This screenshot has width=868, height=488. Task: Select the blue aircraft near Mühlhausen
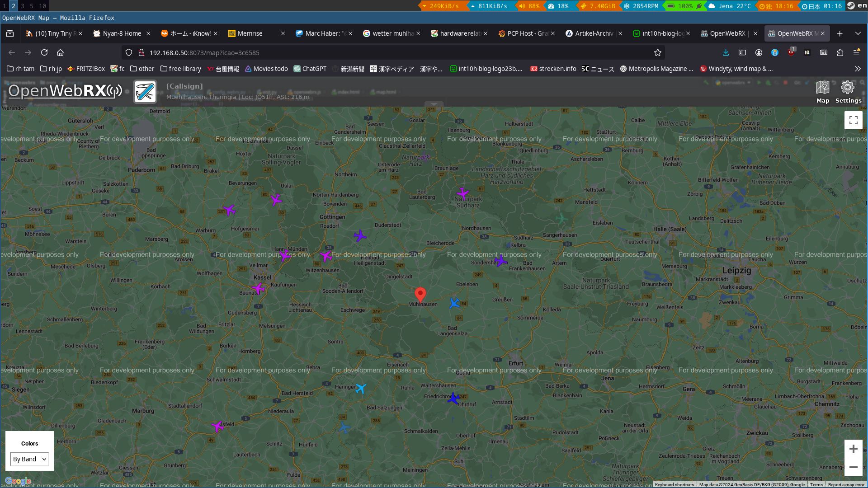click(454, 303)
